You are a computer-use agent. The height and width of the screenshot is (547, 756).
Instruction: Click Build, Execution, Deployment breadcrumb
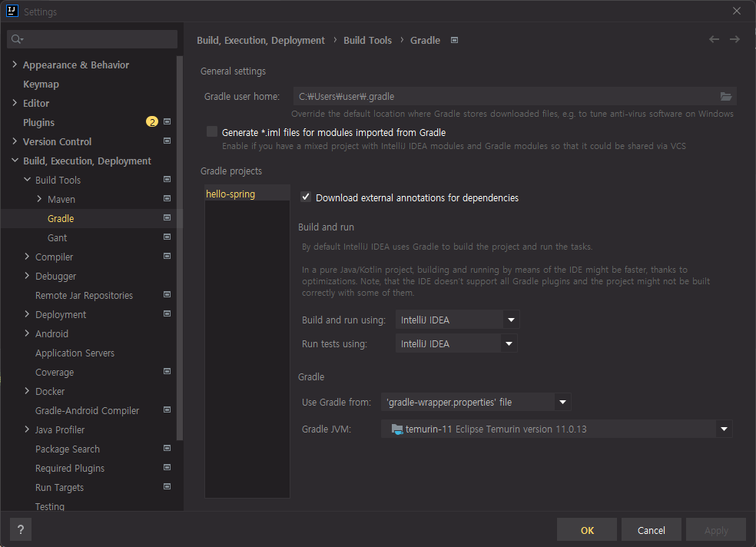[x=261, y=41]
